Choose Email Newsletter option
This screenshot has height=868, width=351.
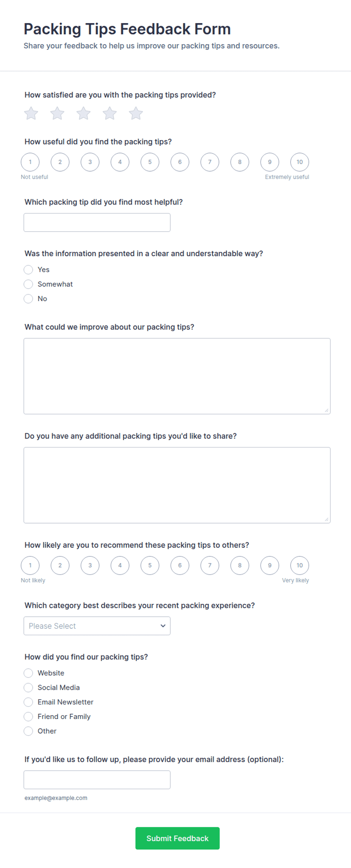point(28,702)
